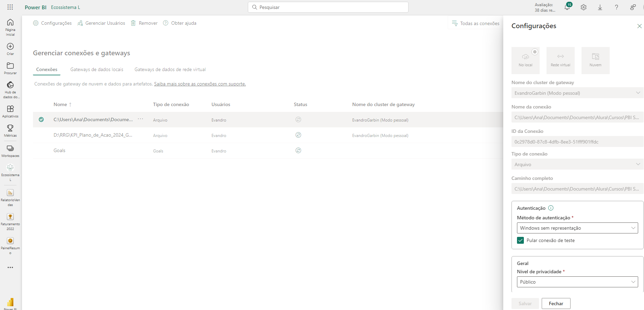Open the feedback people icon
Screen dimensions: 644x310
click(633, 7)
